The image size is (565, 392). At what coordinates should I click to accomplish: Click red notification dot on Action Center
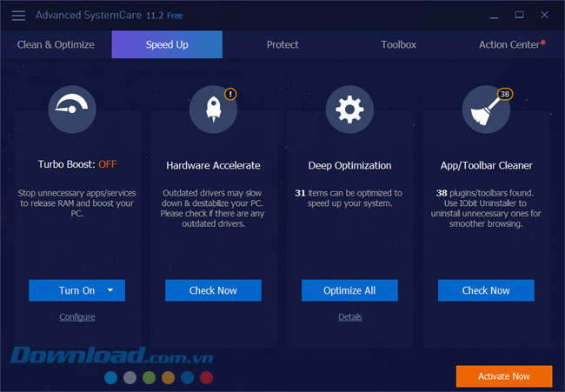click(x=543, y=43)
